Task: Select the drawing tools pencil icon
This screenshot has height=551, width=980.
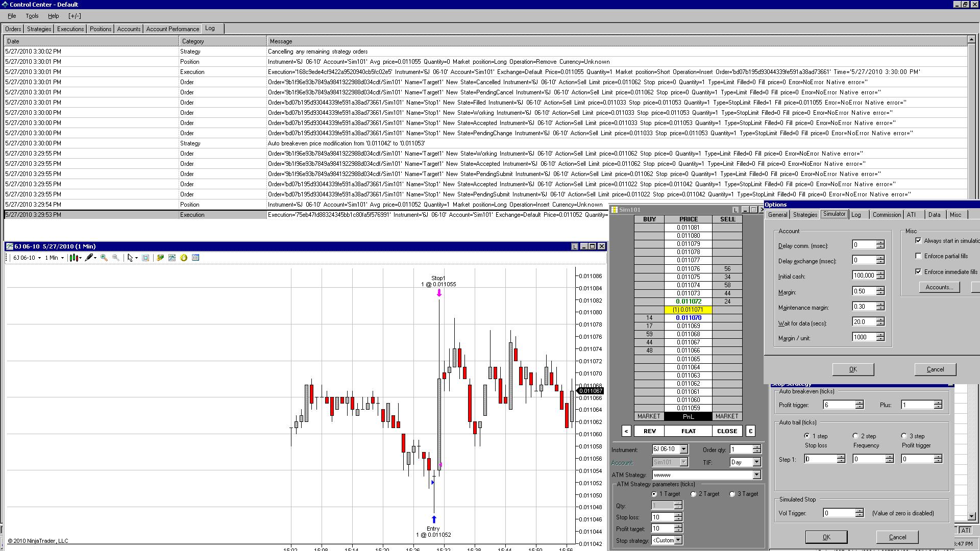Action: pos(89,258)
